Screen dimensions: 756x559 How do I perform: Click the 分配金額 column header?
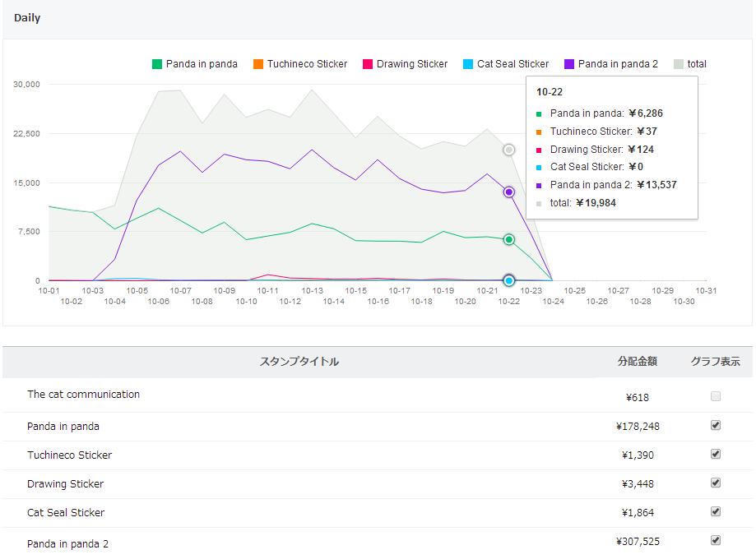638,362
